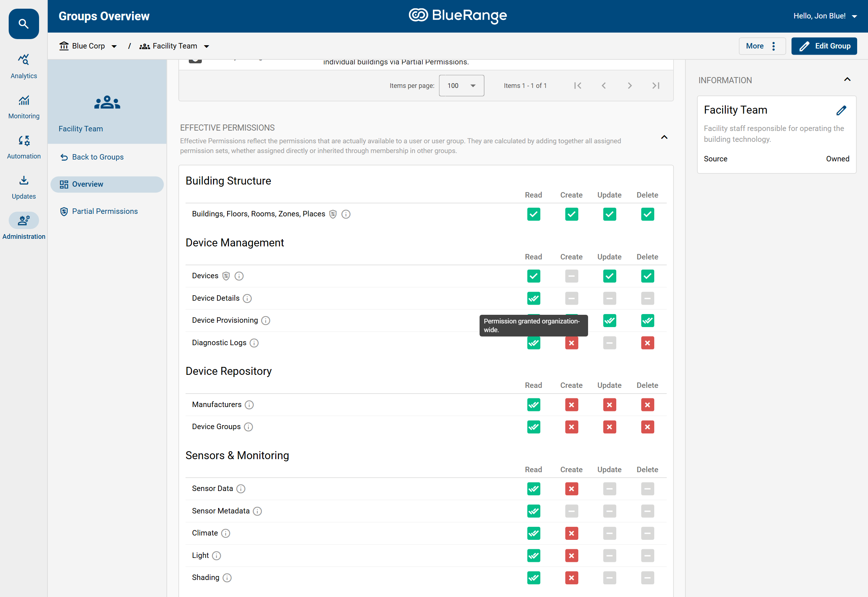Go to next page of items
The height and width of the screenshot is (597, 868).
(x=630, y=86)
